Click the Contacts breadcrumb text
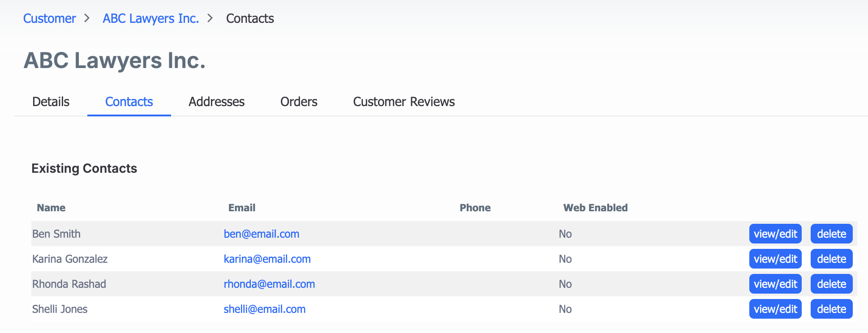This screenshot has height=333, width=868. (x=250, y=18)
